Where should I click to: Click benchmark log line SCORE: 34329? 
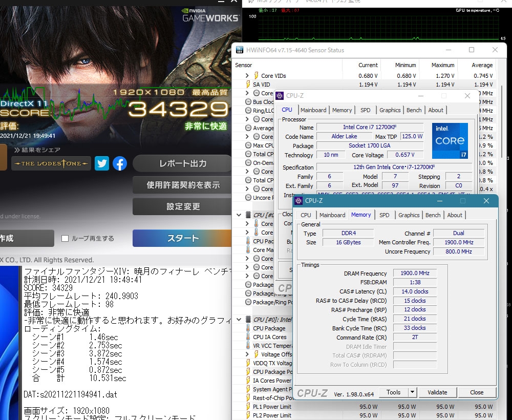48,288
